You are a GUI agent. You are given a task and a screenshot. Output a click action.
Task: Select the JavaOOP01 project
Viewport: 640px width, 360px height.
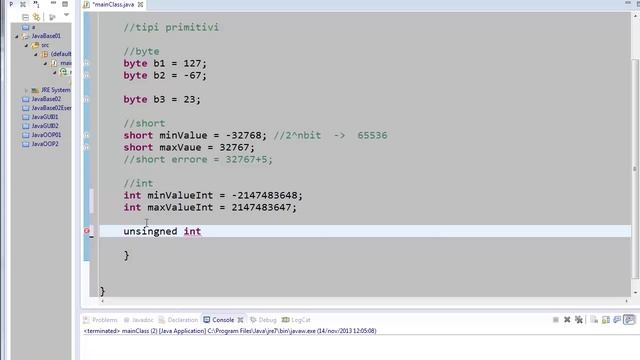pyautogui.click(x=46, y=135)
